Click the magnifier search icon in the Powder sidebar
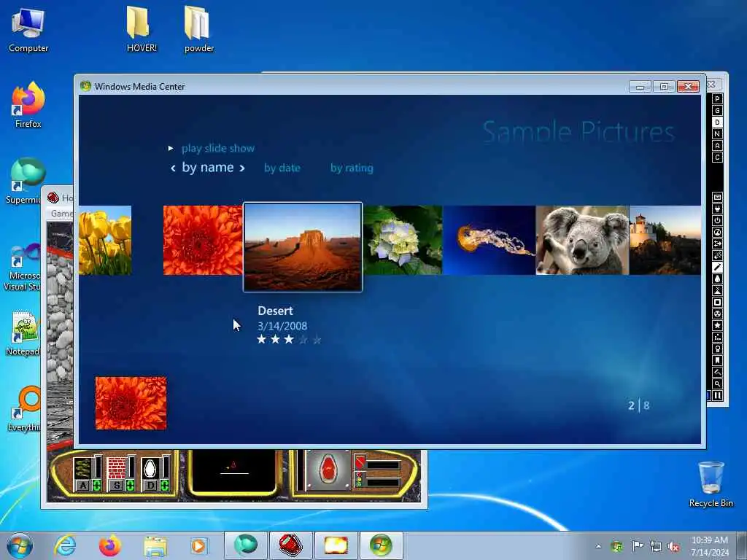 [717, 384]
